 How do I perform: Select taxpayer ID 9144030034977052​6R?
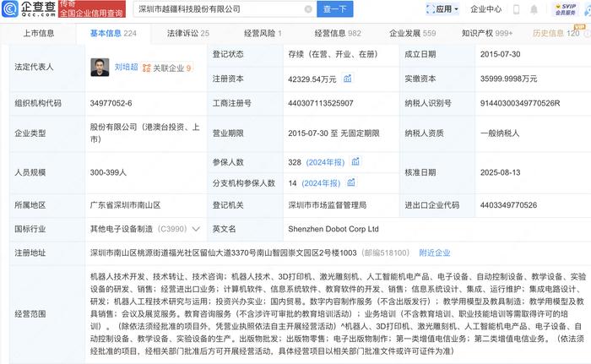coord(520,103)
